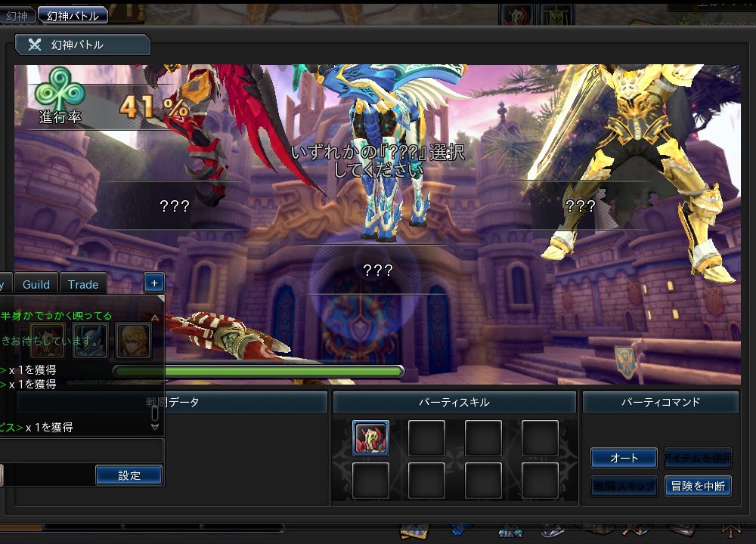The image size is (756, 544).
Task: Open chat 設定 button
Action: tap(129, 475)
